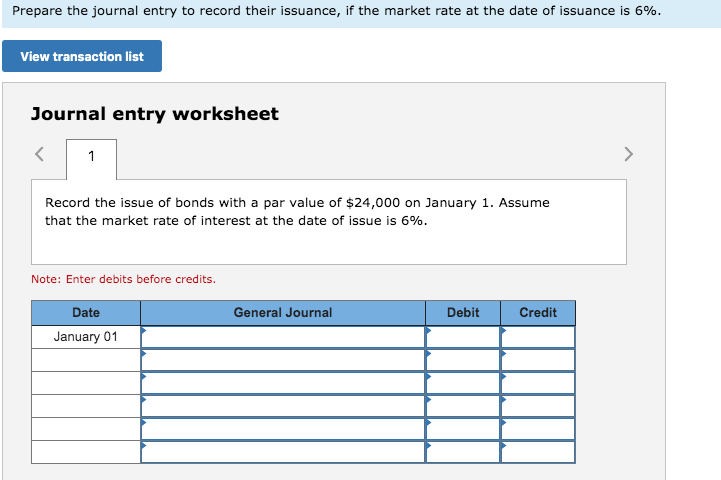The height and width of the screenshot is (480, 721).
Task: Select Credit cell in January 01 row
Action: click(538, 337)
